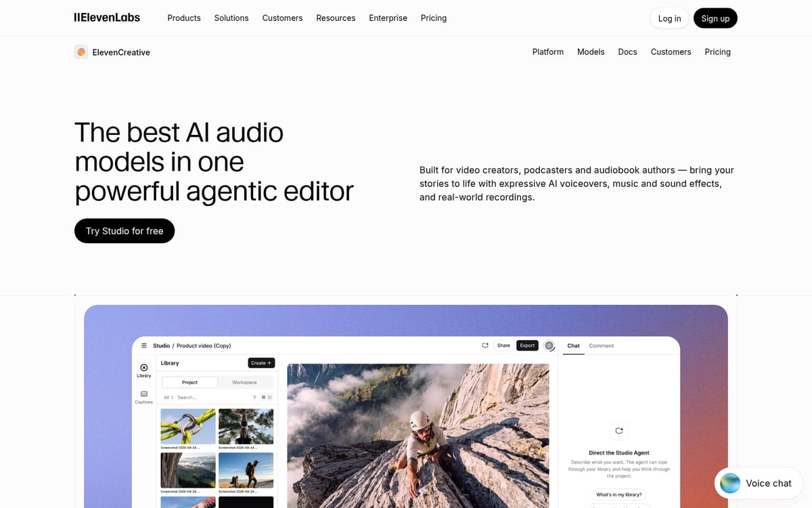This screenshot has height=508, width=812.
Task: Open the Solutions menu
Action: [x=231, y=18]
